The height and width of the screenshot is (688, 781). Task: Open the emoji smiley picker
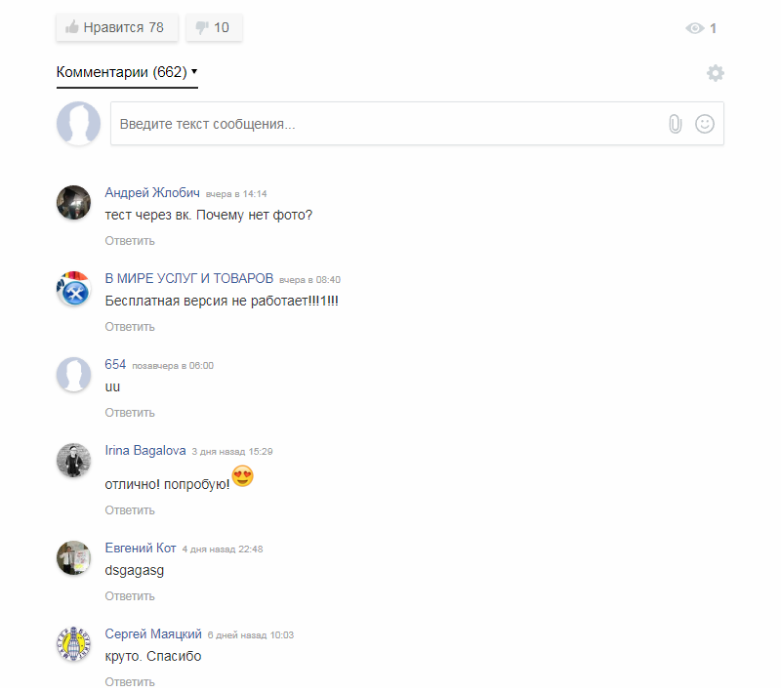click(x=704, y=124)
